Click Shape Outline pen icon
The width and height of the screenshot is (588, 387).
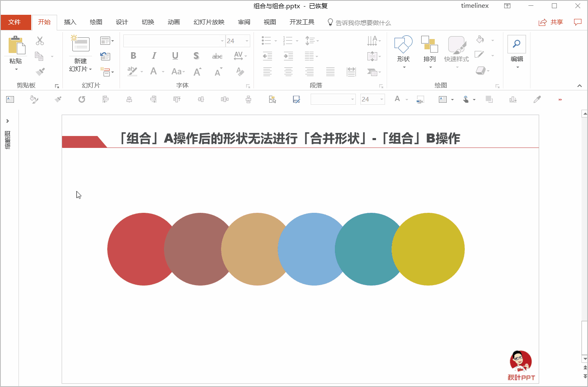[x=480, y=55]
